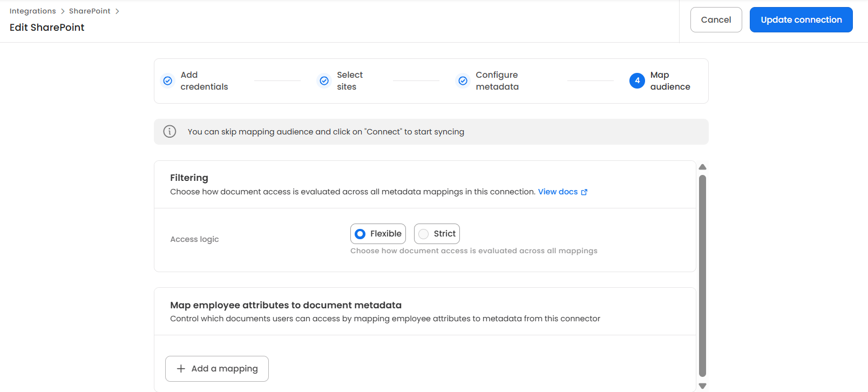Cancel editing the SharePoint connection
The height and width of the screenshot is (392, 868).
pos(716,19)
